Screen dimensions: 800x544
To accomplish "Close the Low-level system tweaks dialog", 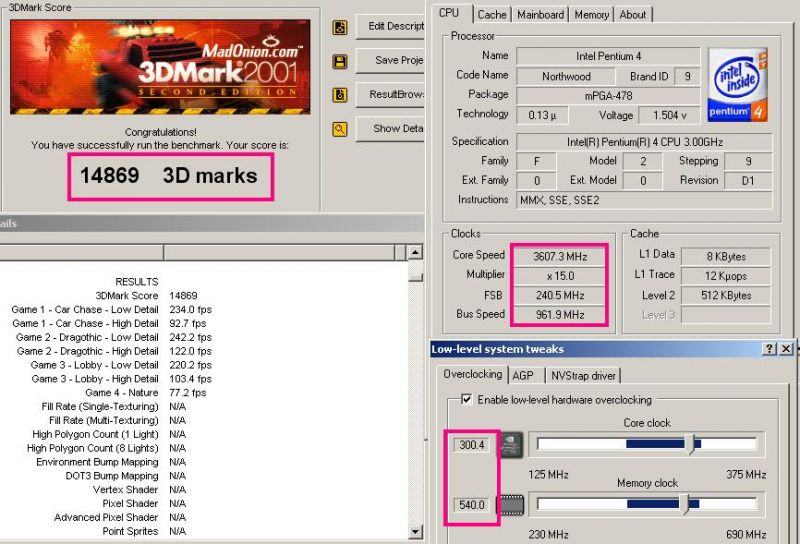I will click(786, 349).
